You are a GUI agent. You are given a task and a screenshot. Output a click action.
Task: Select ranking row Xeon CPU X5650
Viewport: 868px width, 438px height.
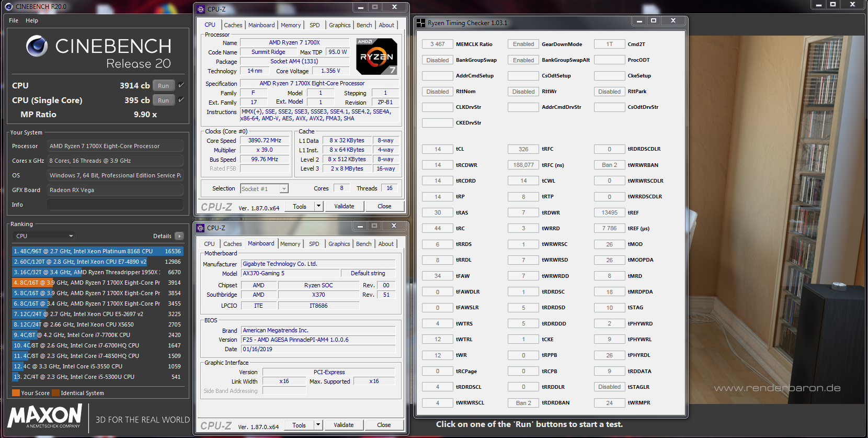point(98,324)
